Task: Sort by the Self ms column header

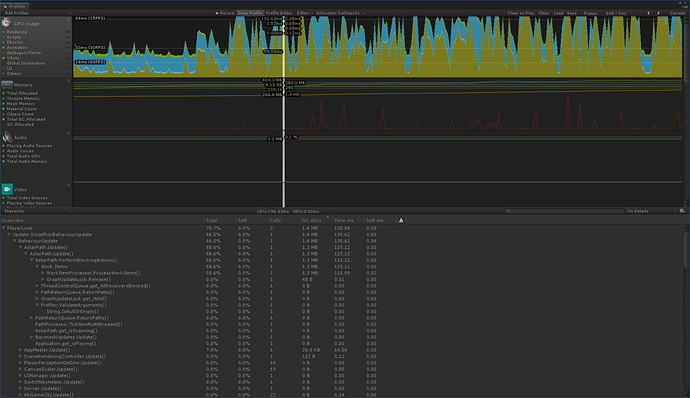Action: tap(379, 220)
